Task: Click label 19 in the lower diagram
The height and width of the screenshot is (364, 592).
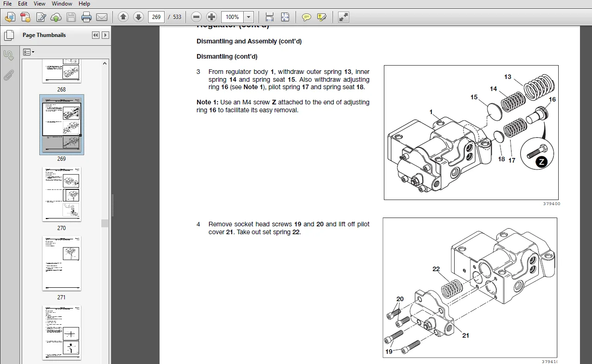Action: (388, 352)
